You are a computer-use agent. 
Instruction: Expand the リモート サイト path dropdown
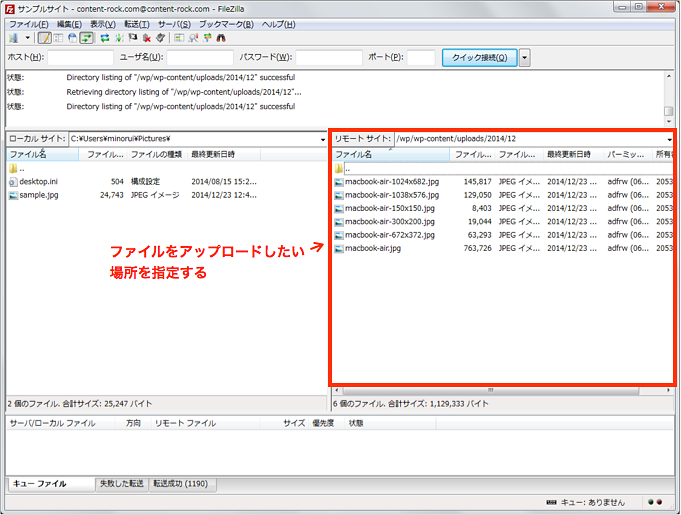click(669, 139)
